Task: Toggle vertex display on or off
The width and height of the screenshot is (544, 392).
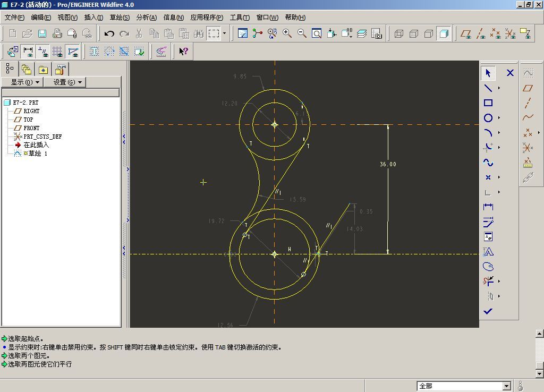Action: [x=73, y=52]
